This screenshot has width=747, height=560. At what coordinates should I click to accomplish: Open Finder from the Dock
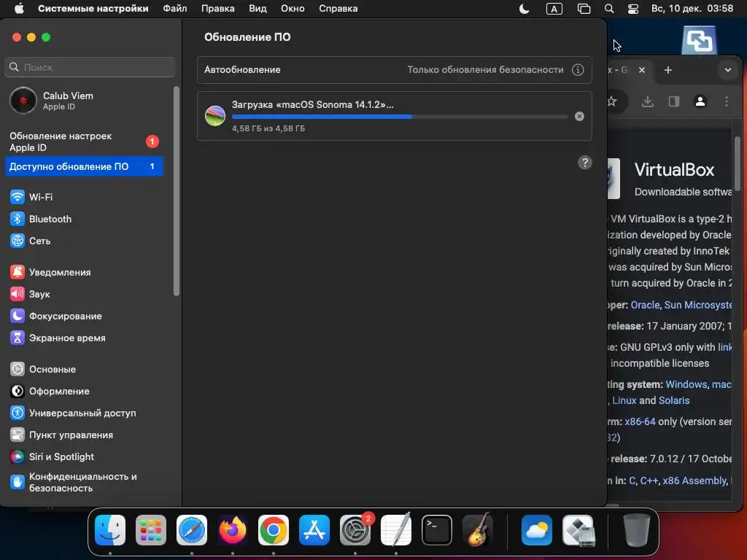pos(110,530)
